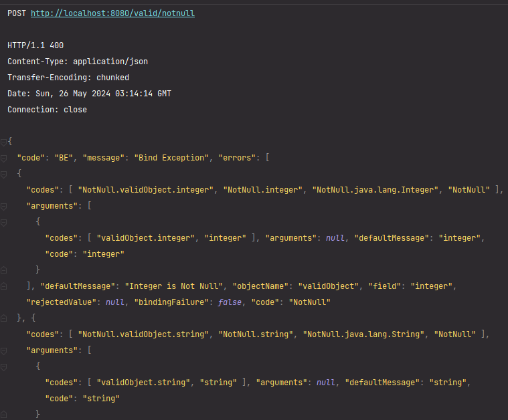This screenshot has height=420, width=508.
Task: Click "Content-Type: application/json" header
Action: click(78, 62)
